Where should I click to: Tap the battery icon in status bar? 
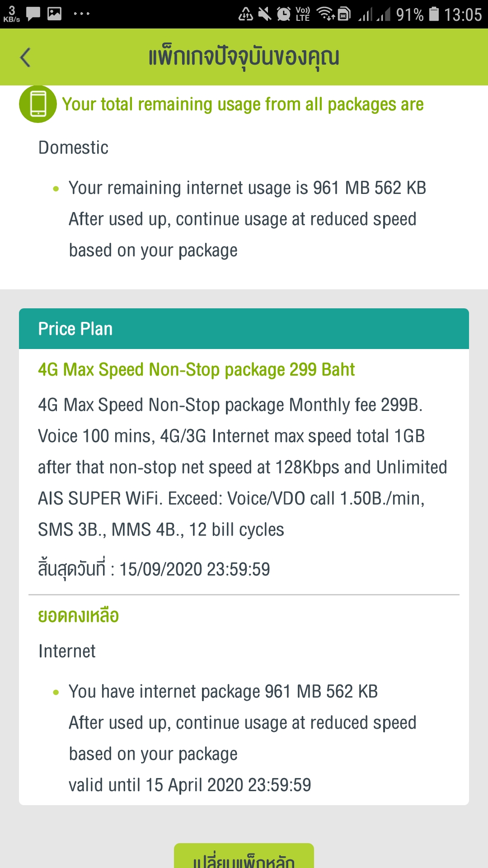click(434, 14)
